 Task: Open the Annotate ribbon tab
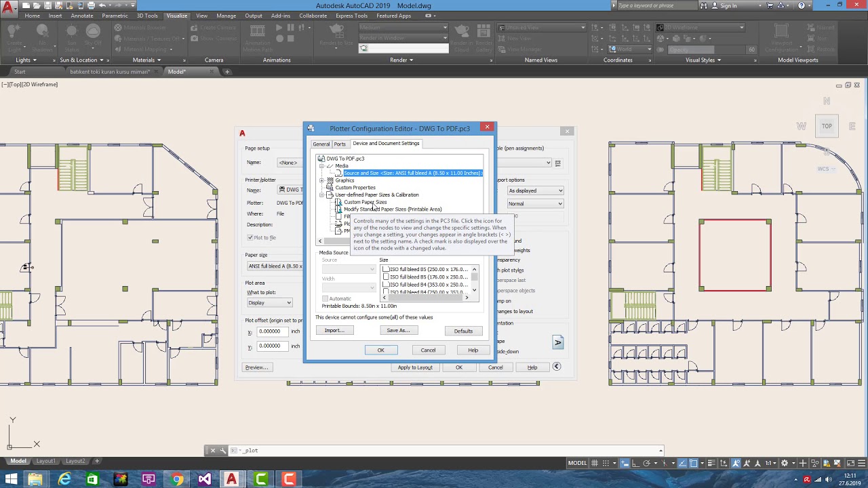coord(82,16)
